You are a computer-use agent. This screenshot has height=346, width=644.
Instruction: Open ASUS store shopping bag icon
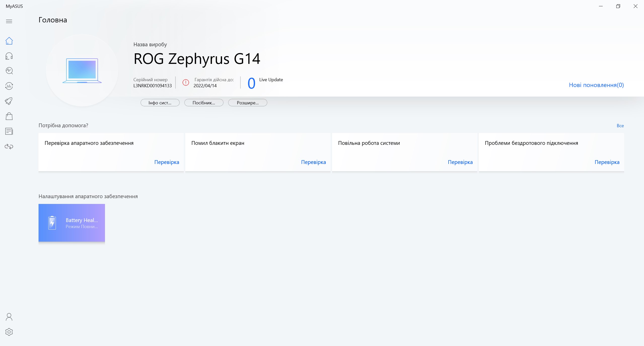pyautogui.click(x=9, y=116)
